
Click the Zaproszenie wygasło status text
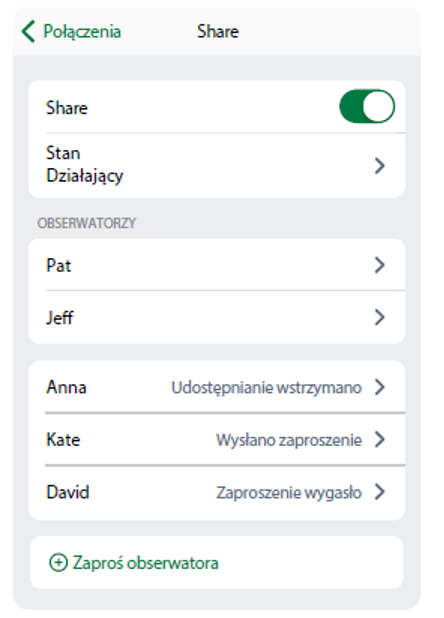[289, 493]
